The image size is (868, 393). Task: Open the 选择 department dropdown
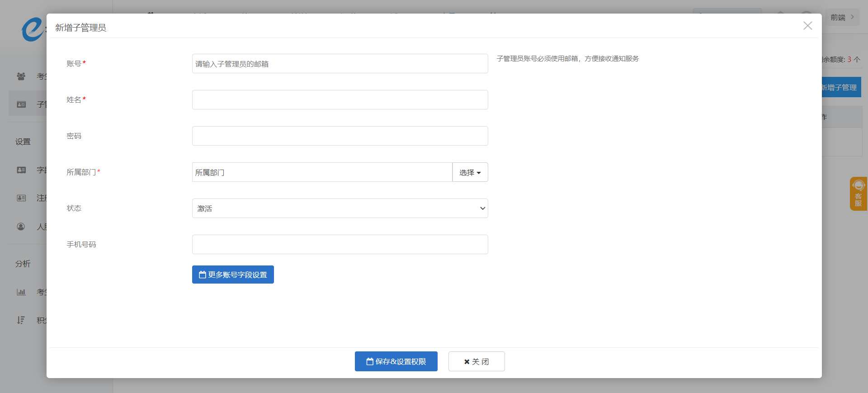click(470, 172)
